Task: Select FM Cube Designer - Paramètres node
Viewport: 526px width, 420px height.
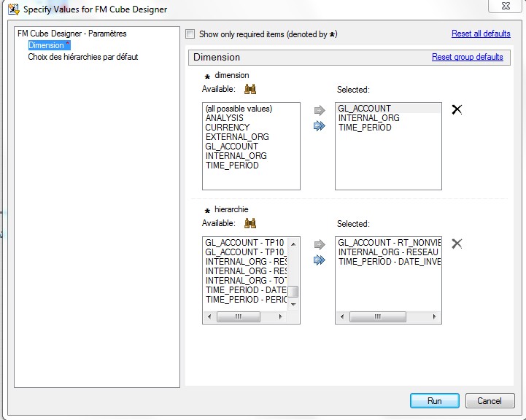Action: tap(71, 34)
